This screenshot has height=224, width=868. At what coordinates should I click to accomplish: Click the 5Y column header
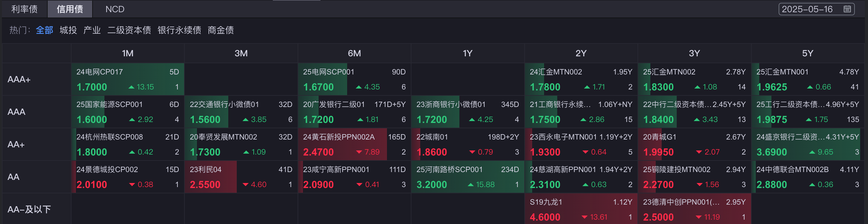808,53
